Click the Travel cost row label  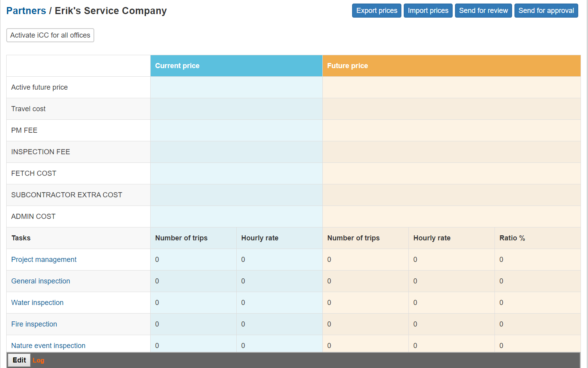tap(29, 109)
